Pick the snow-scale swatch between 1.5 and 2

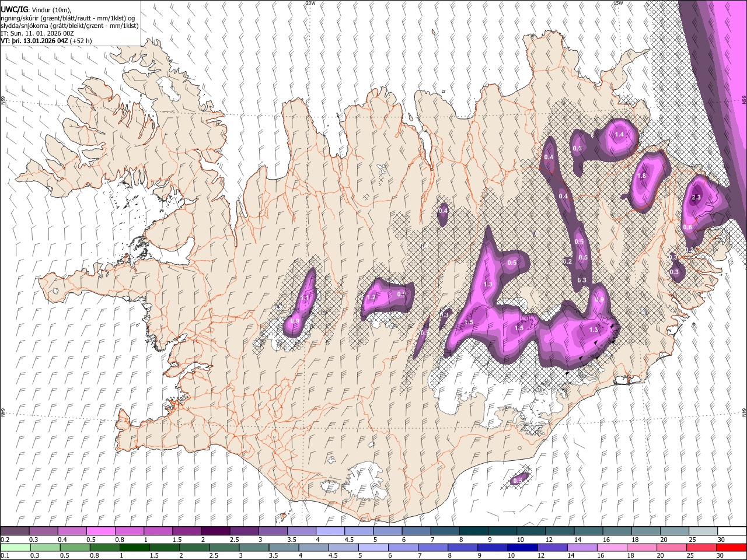click(x=186, y=531)
